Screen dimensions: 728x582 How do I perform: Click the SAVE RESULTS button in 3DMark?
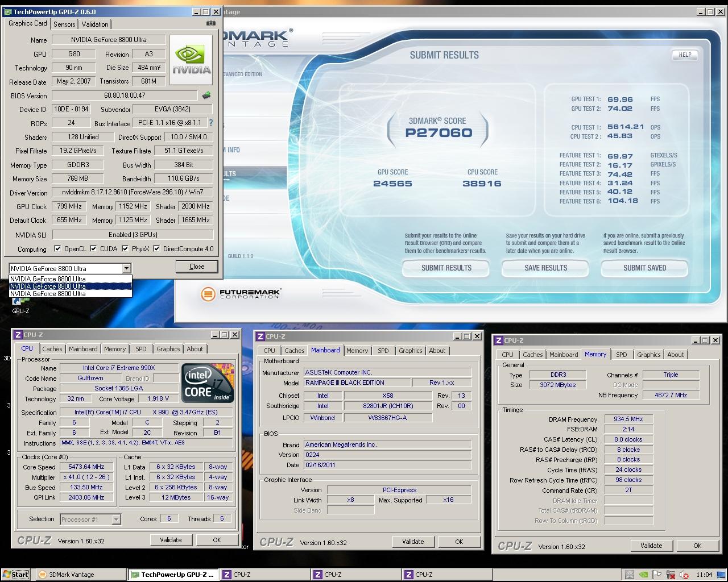click(546, 268)
